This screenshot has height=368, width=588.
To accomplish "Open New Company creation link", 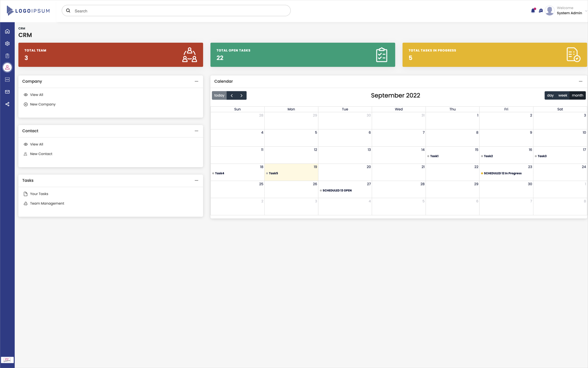I will (x=42, y=104).
